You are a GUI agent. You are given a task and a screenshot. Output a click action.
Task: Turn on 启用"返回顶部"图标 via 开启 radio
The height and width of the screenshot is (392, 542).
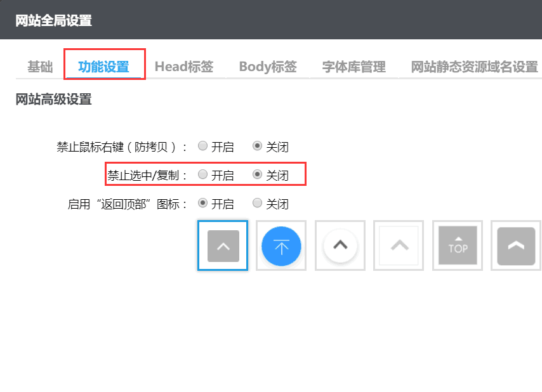pyautogui.click(x=201, y=204)
